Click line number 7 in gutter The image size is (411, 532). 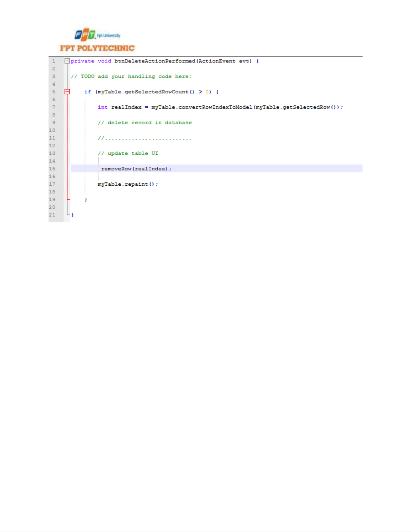[x=54, y=107]
